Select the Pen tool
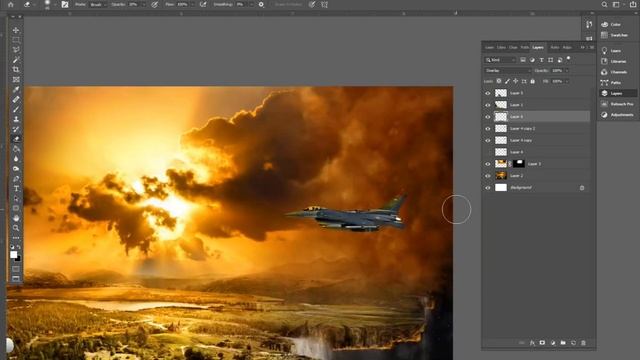The width and height of the screenshot is (640, 360). [x=16, y=179]
